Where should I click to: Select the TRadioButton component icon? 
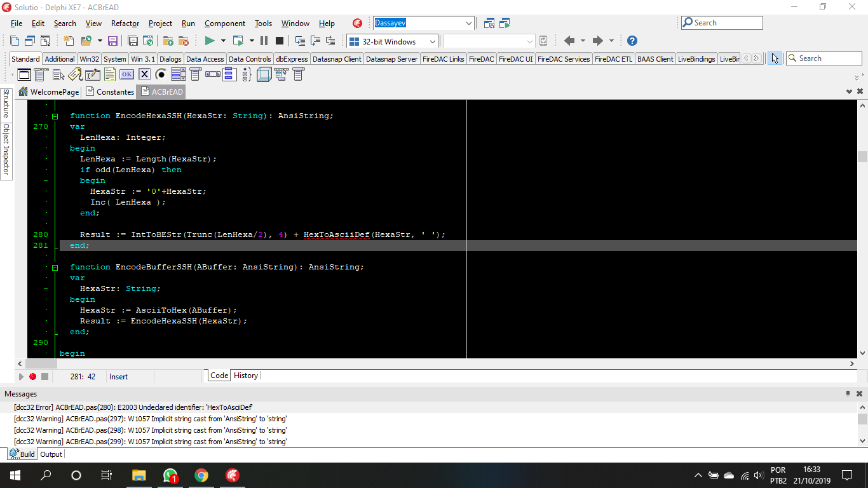tap(161, 74)
